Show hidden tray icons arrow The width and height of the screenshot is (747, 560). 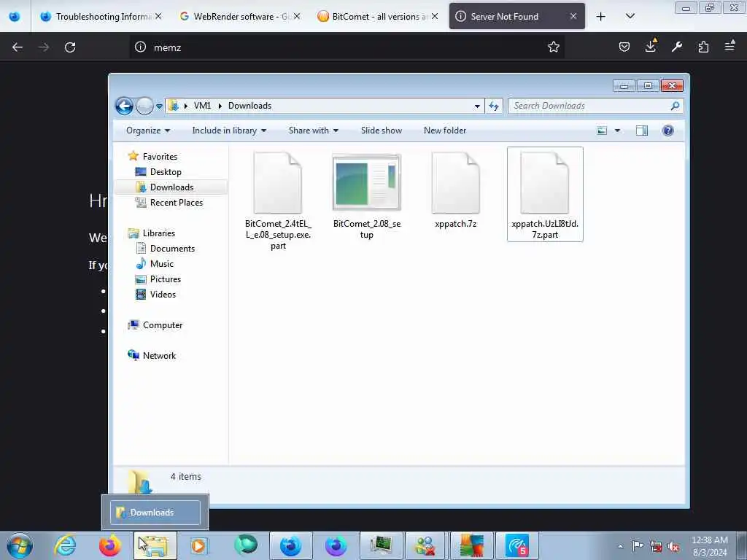coord(620,546)
